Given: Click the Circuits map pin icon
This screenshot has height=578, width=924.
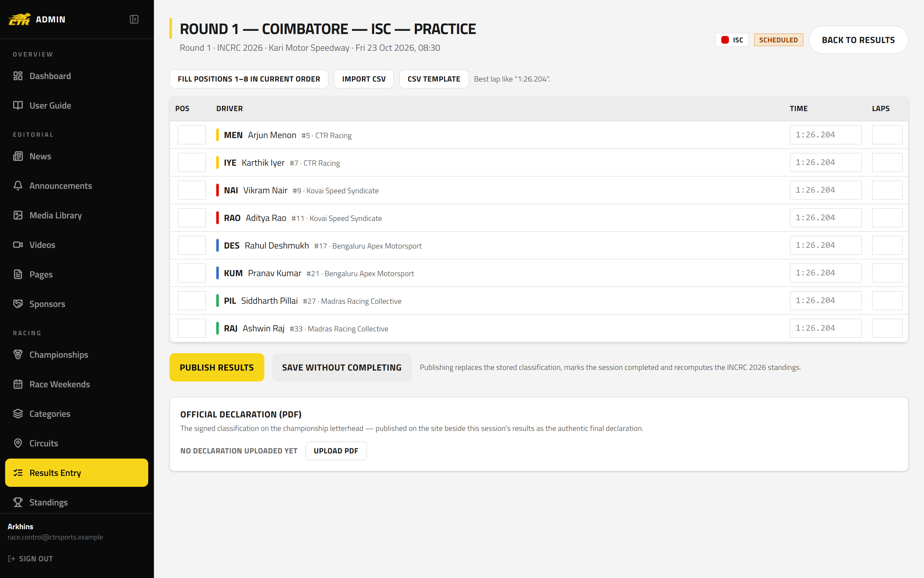Looking at the screenshot, I should tap(18, 443).
